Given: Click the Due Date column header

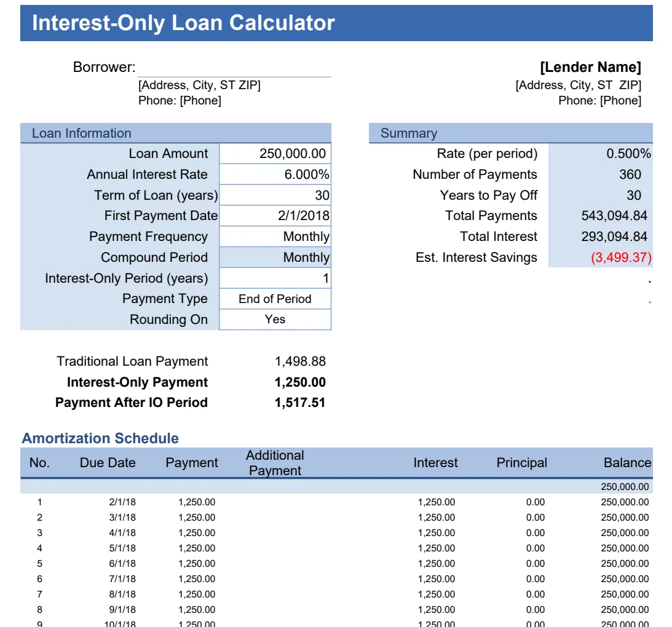Looking at the screenshot, I should (x=108, y=463).
